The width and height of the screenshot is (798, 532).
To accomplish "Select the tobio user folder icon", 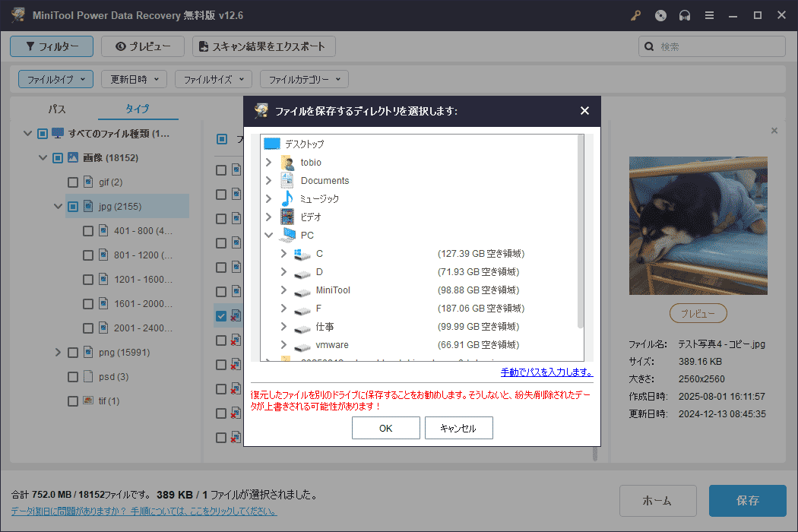I will click(x=287, y=163).
